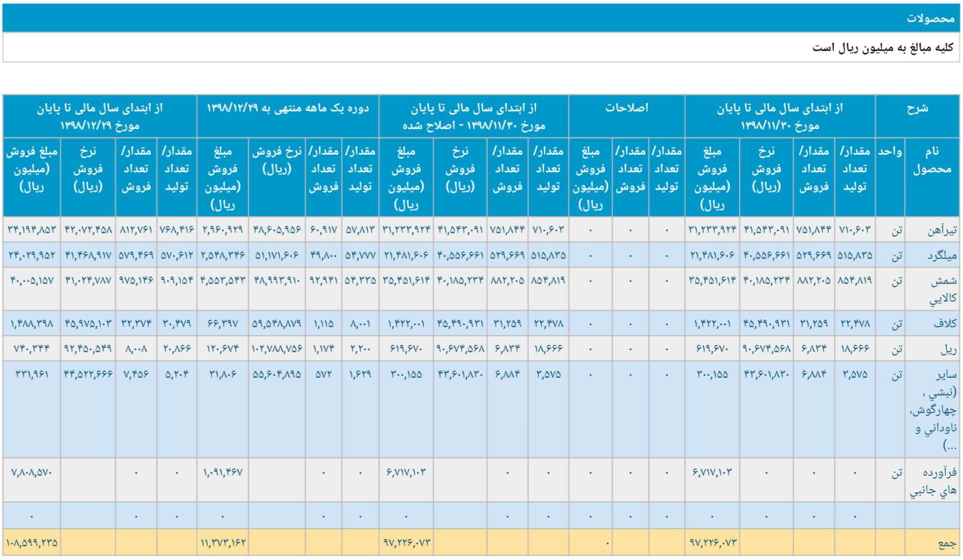Select the value "۵۵,۶۰۴,۸۹۵"
Screen dimensions: 963x560
click(x=277, y=374)
